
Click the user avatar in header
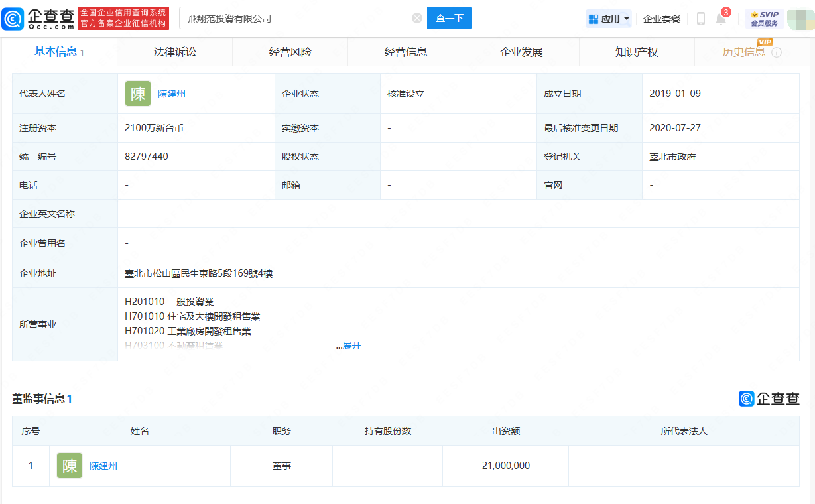[x=800, y=19]
